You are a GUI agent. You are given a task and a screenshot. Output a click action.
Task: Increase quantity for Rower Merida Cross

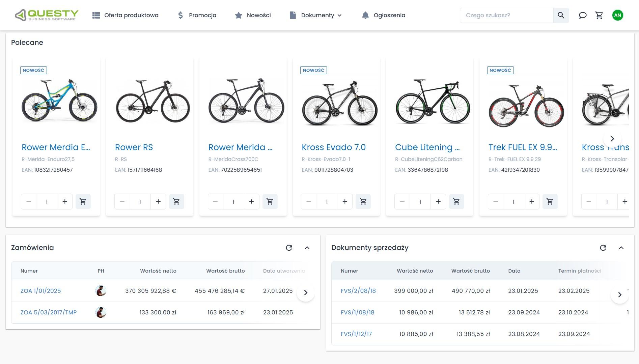[251, 202]
